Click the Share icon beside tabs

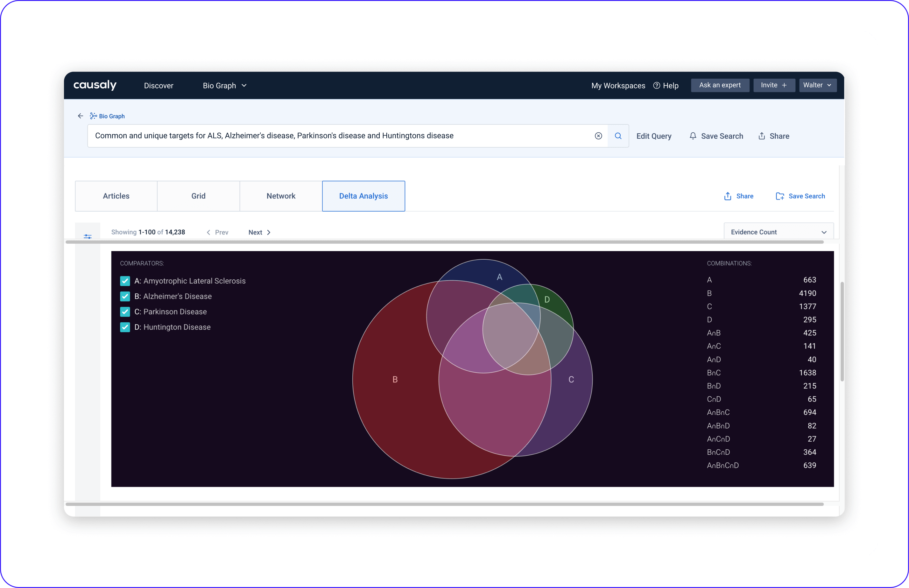tap(728, 196)
